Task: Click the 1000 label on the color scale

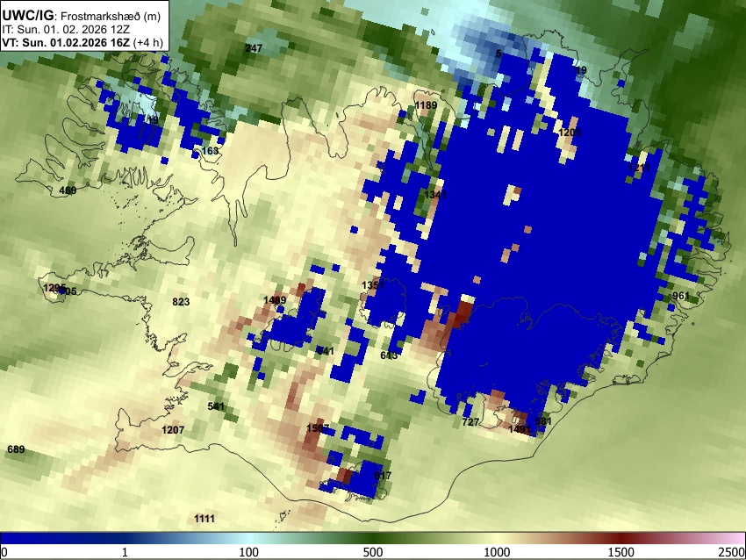Action: (497, 552)
